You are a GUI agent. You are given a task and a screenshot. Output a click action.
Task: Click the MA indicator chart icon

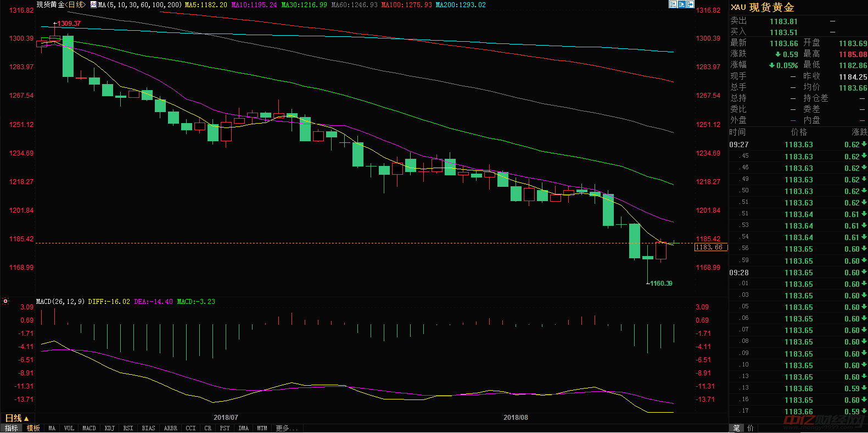point(93,5)
